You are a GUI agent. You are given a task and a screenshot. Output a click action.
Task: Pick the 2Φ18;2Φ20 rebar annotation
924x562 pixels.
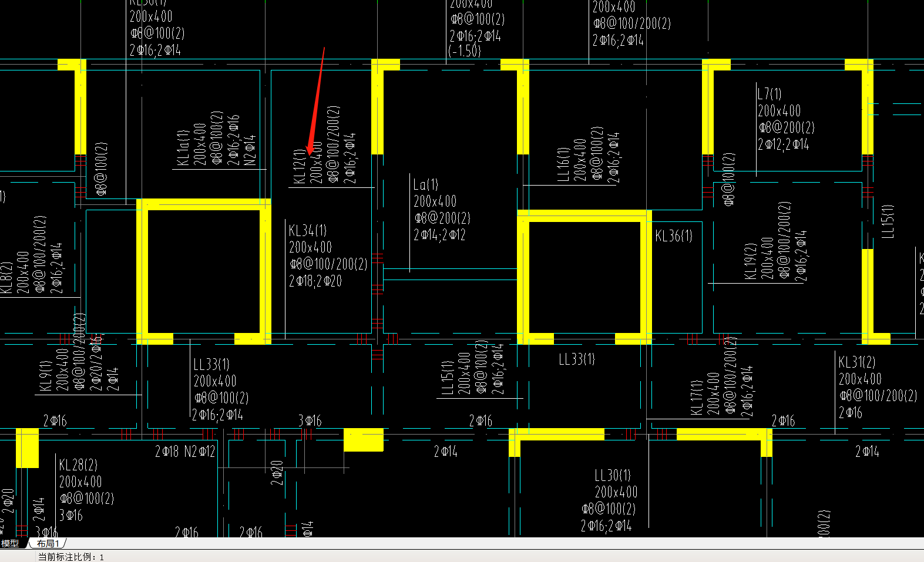click(x=315, y=281)
